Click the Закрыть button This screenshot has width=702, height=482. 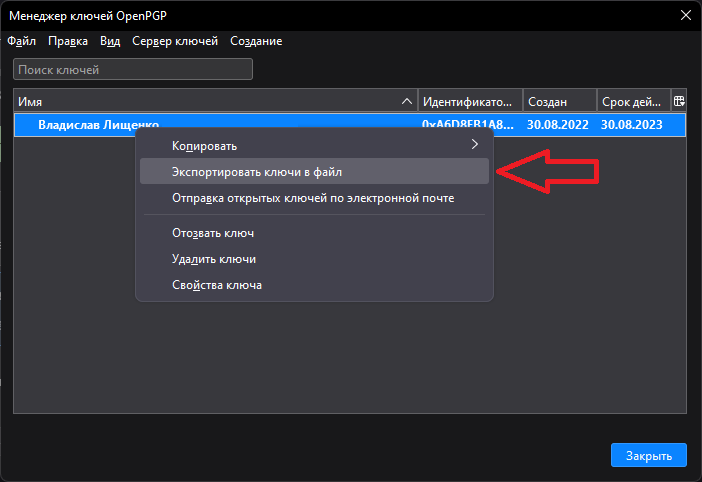tap(649, 455)
